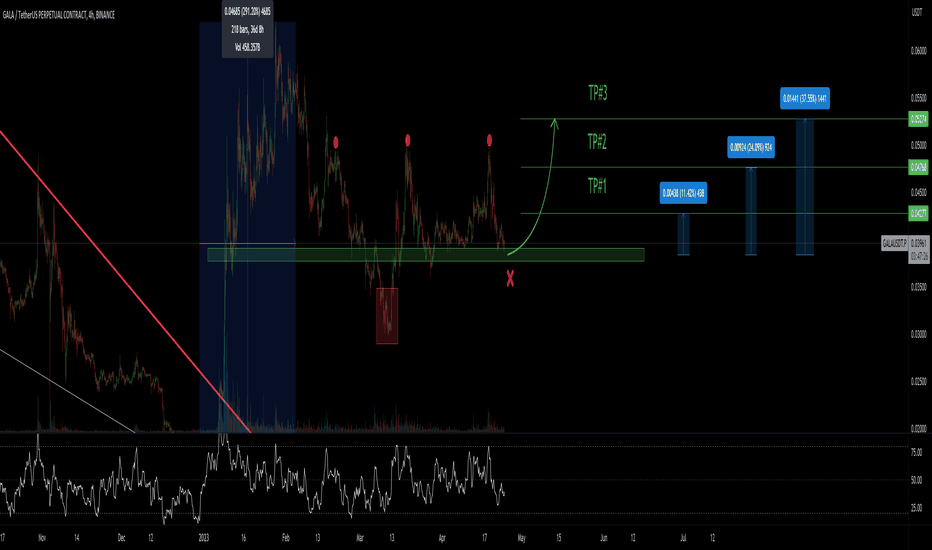The height and width of the screenshot is (550, 932).
Task: Select the TP#1 green horizontal line
Action: 714,213
